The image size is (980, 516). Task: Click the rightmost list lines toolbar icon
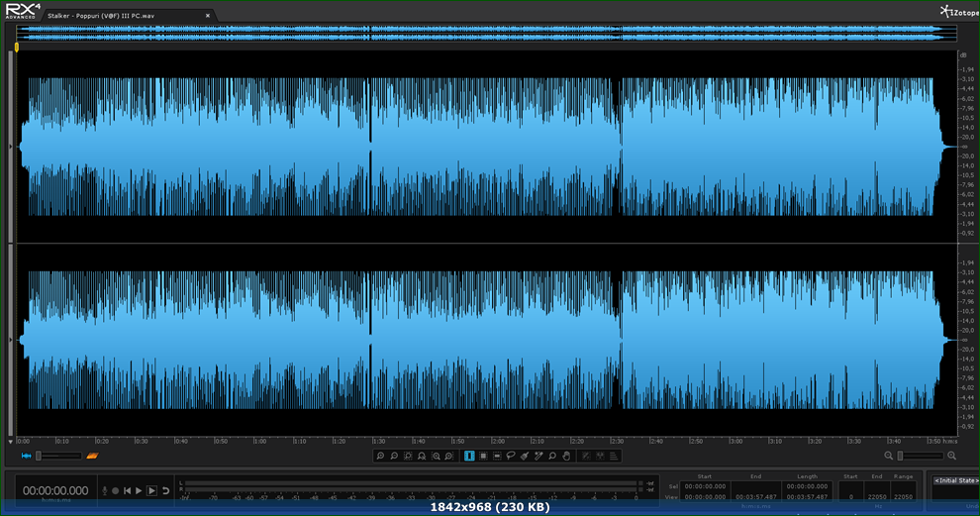(x=614, y=456)
